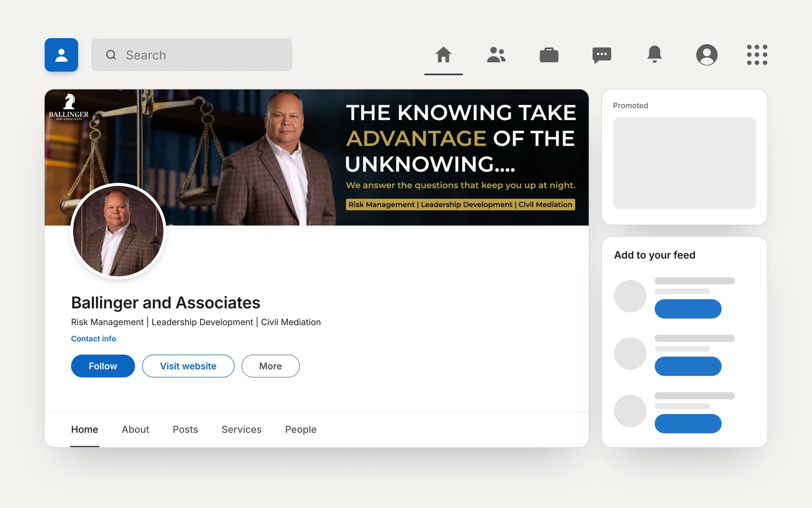This screenshot has width=812, height=508.
Task: Open the My Network people icon
Action: (x=496, y=55)
